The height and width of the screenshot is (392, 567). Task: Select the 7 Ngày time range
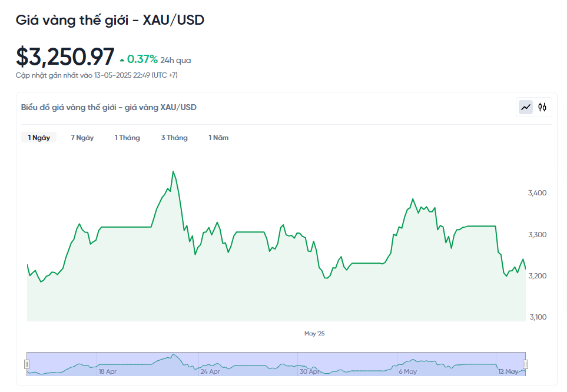click(x=82, y=138)
